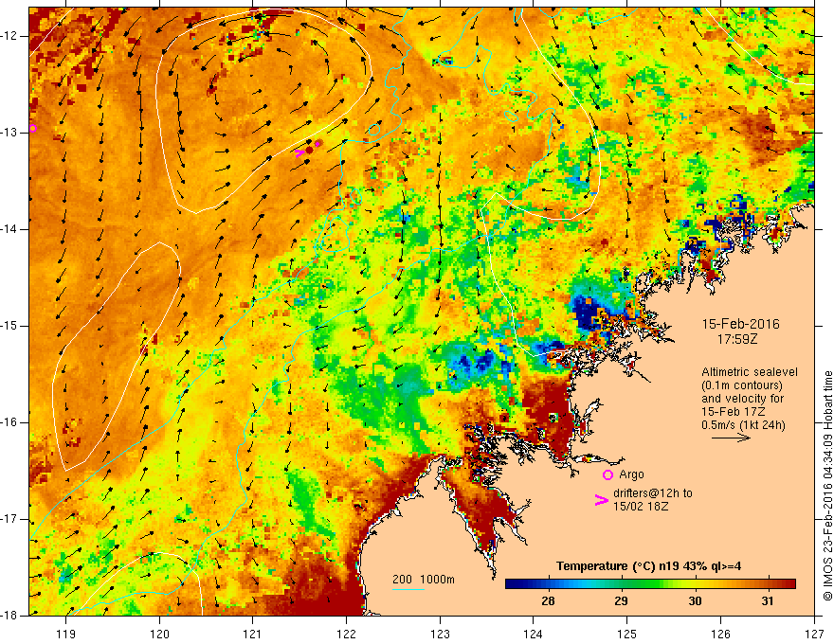Click the 29 tick label on color bar
This screenshot has width=834, height=644.
pos(621,601)
